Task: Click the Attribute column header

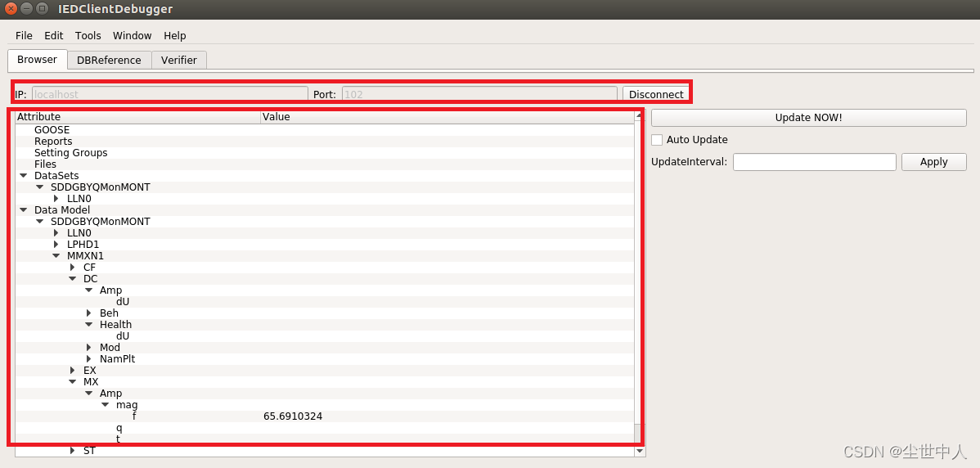Action: pos(137,117)
